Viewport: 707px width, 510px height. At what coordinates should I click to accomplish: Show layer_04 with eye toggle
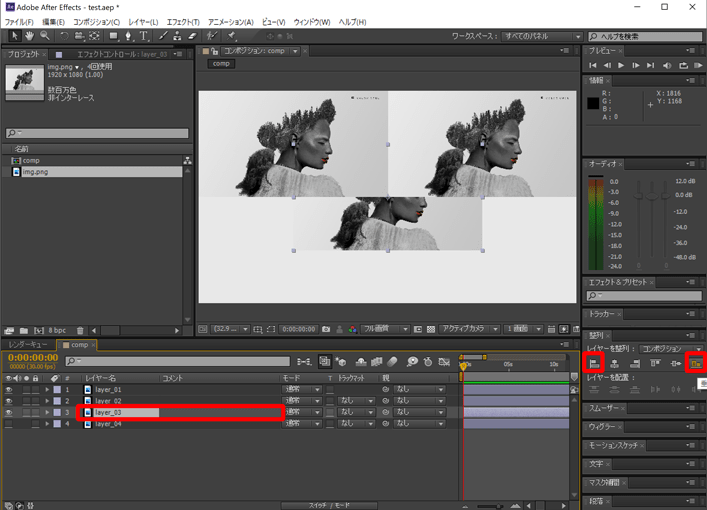pos(9,424)
